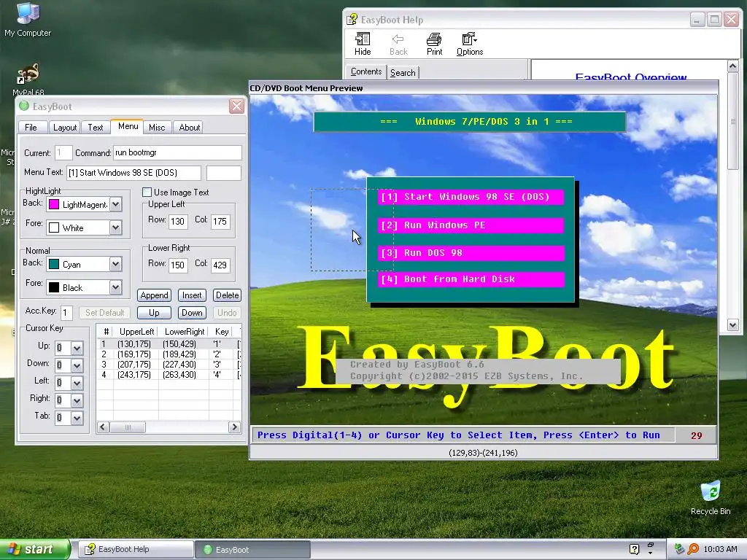This screenshot has height=560, width=747.
Task: Switch to the File tab
Action: click(31, 127)
